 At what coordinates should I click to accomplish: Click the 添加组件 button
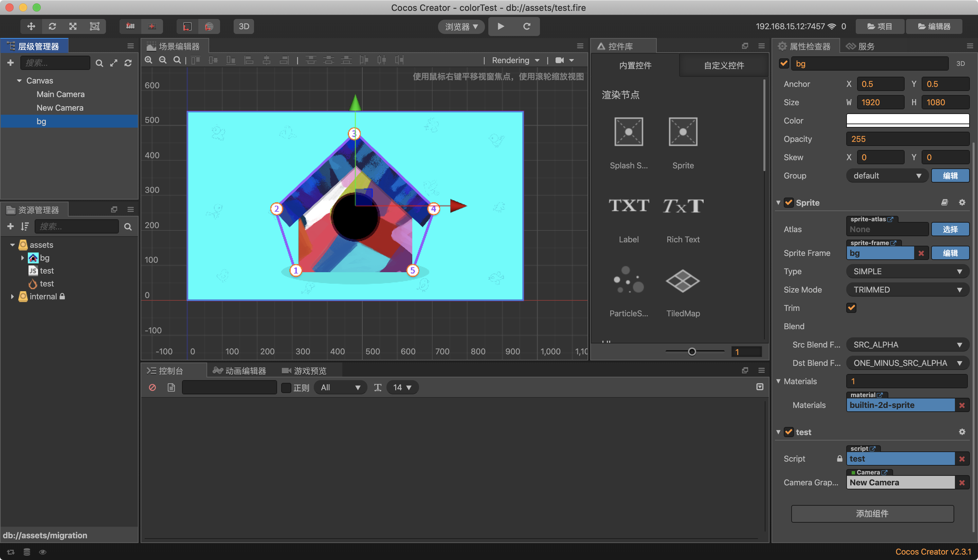pyautogui.click(x=872, y=514)
